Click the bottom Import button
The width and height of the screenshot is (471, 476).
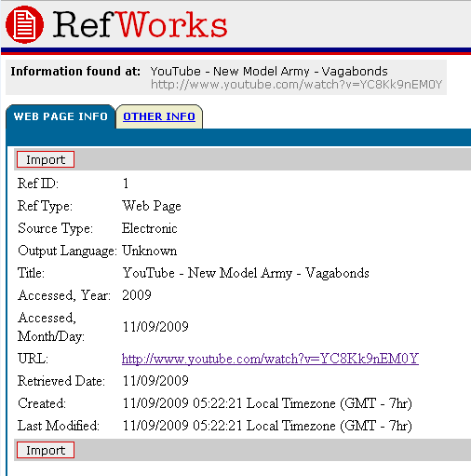(46, 450)
